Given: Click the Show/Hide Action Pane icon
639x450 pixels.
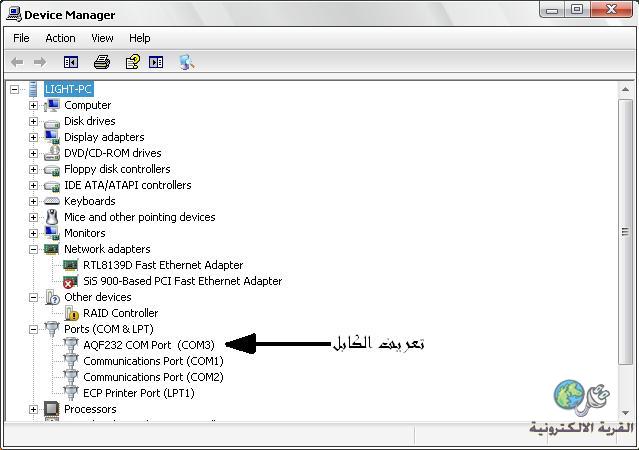Looking at the screenshot, I should (156, 62).
